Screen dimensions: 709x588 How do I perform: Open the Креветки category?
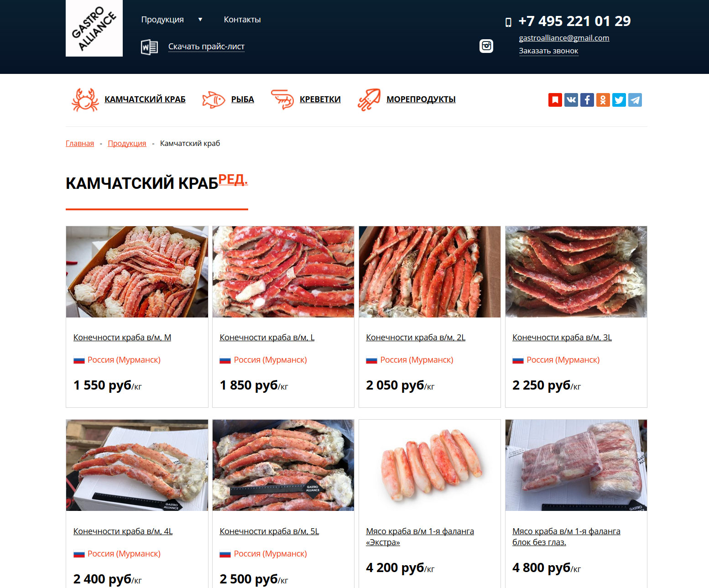coord(320,99)
